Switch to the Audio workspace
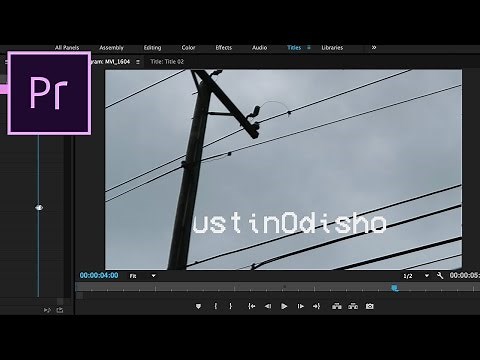This screenshot has width=480, height=360. click(259, 48)
